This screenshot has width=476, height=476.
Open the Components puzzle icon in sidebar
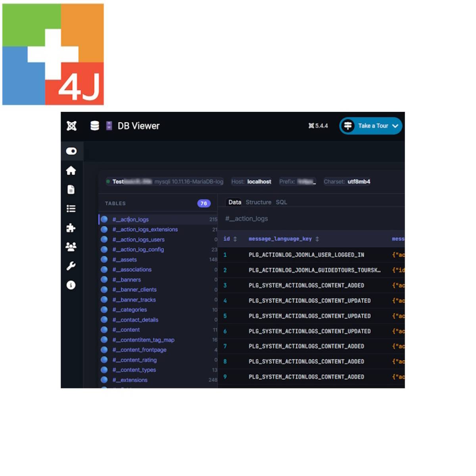(x=71, y=228)
